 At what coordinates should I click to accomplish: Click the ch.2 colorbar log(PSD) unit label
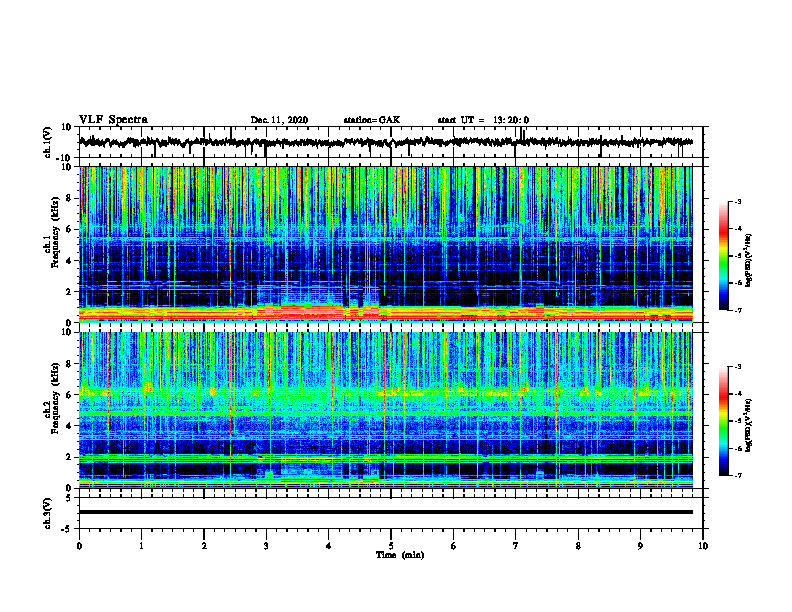coord(748,426)
